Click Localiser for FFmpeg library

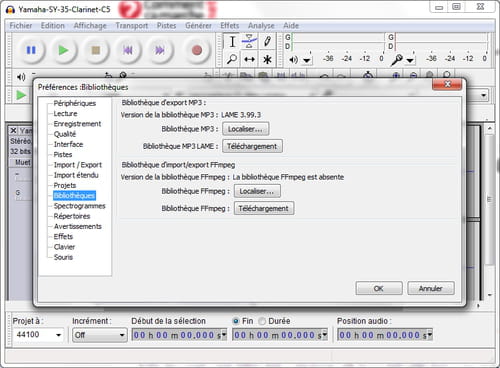257,191
